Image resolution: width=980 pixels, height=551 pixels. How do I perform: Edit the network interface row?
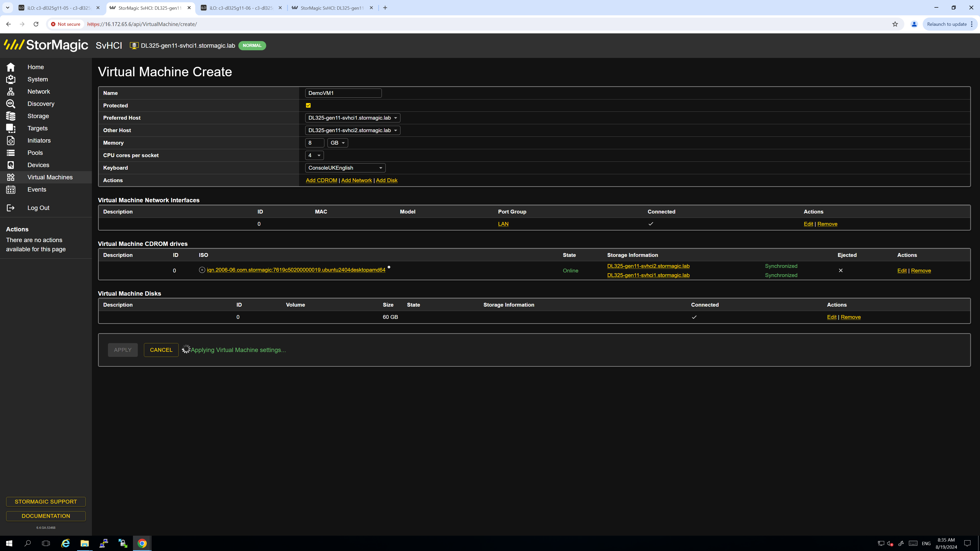808,224
